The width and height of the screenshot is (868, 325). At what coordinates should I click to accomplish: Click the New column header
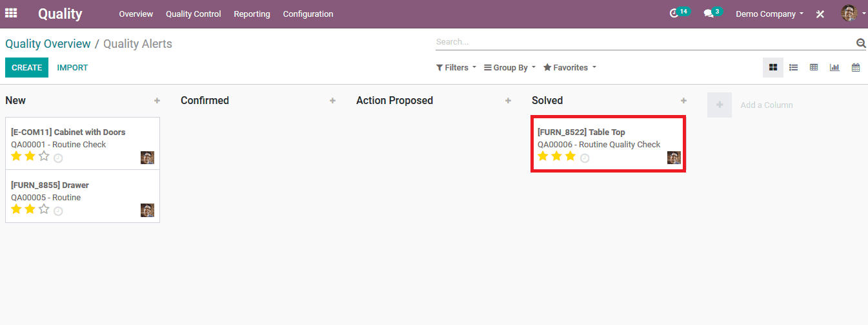[x=15, y=101]
